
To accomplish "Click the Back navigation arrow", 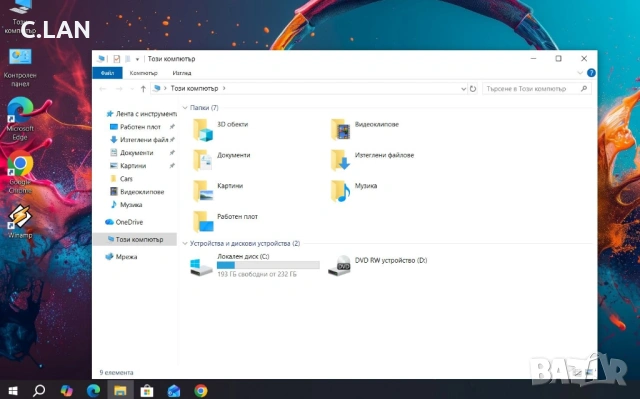I will coord(103,89).
